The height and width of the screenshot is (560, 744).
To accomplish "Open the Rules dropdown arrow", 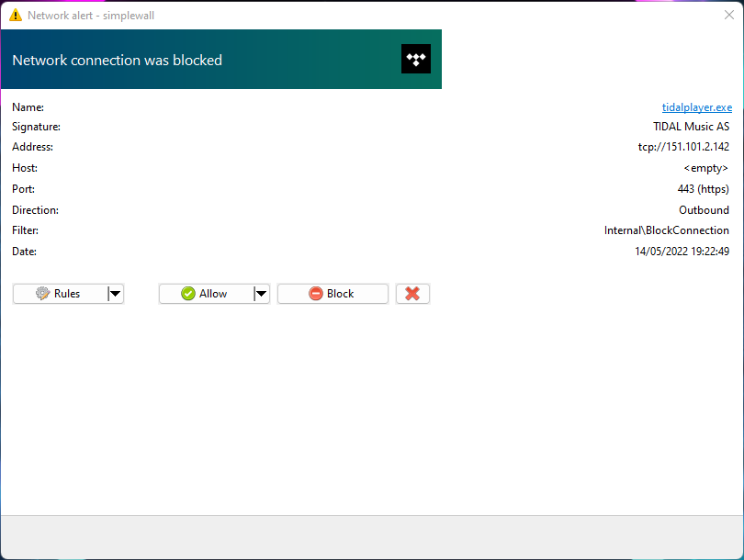I will (x=116, y=293).
